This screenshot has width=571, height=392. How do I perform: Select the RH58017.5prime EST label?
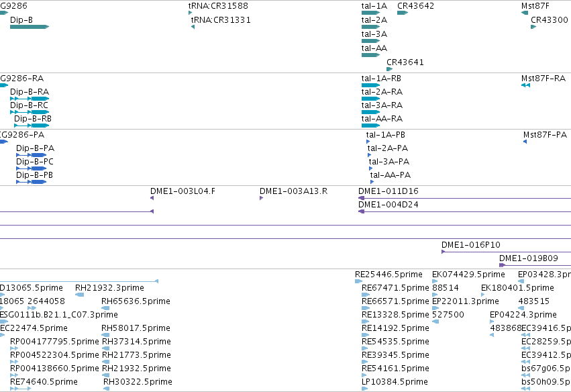(x=136, y=328)
